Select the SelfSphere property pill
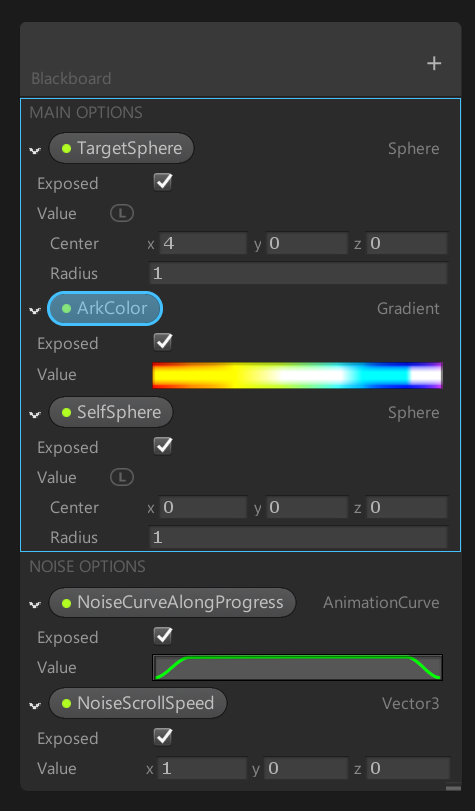Image resolution: width=475 pixels, height=811 pixels. (111, 412)
